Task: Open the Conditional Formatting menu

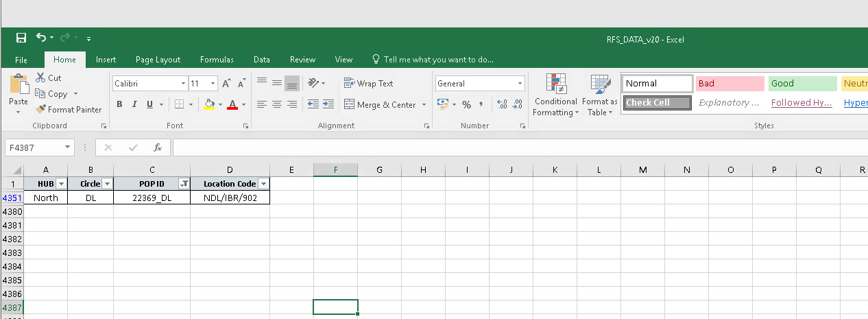Action: (555, 96)
